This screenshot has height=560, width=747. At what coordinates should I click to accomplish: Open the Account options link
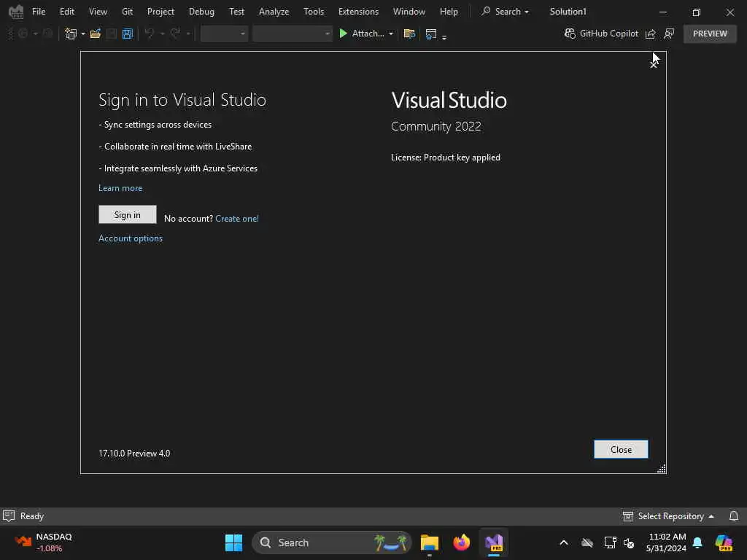(x=131, y=238)
